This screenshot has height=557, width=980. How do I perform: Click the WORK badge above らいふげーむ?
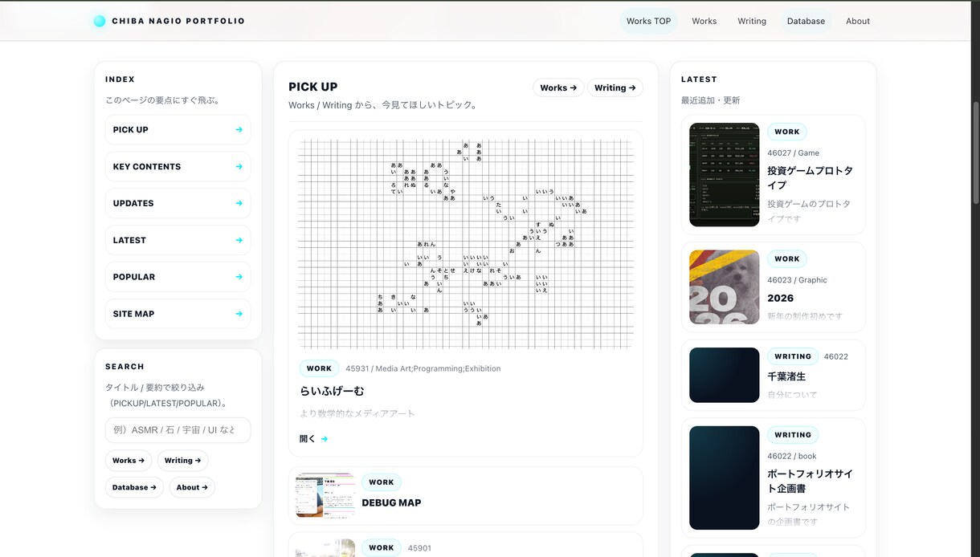click(319, 368)
